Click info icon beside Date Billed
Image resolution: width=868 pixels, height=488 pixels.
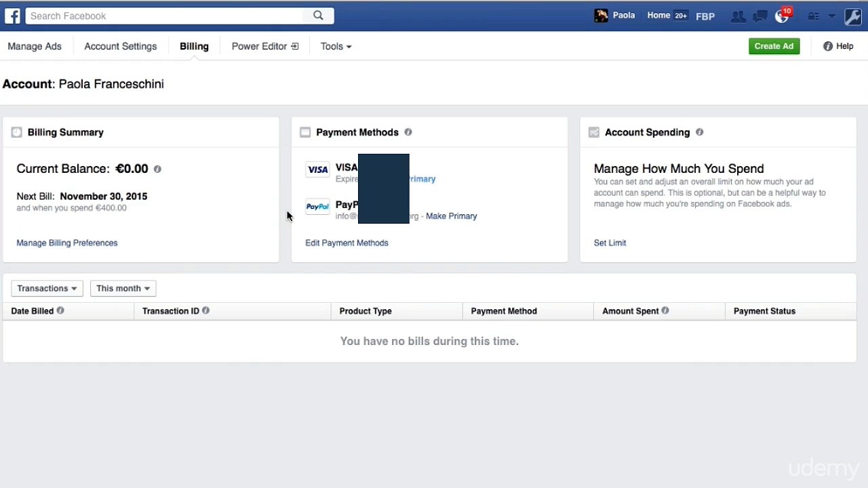click(x=60, y=310)
